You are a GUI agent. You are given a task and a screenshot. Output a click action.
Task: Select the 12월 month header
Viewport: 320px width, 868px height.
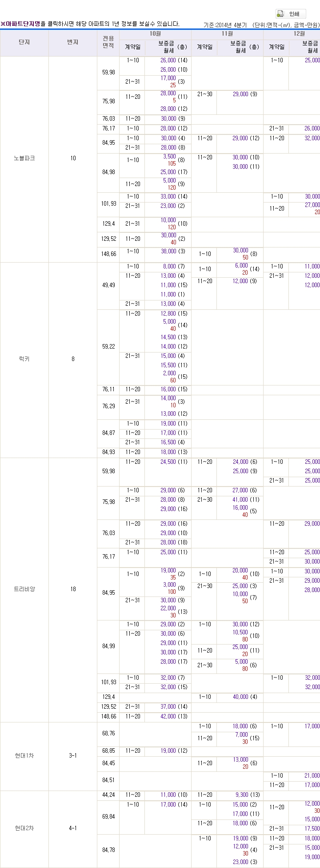pyautogui.click(x=299, y=34)
